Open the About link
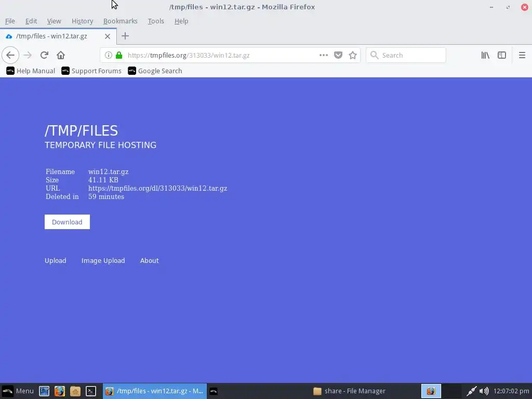 (149, 261)
